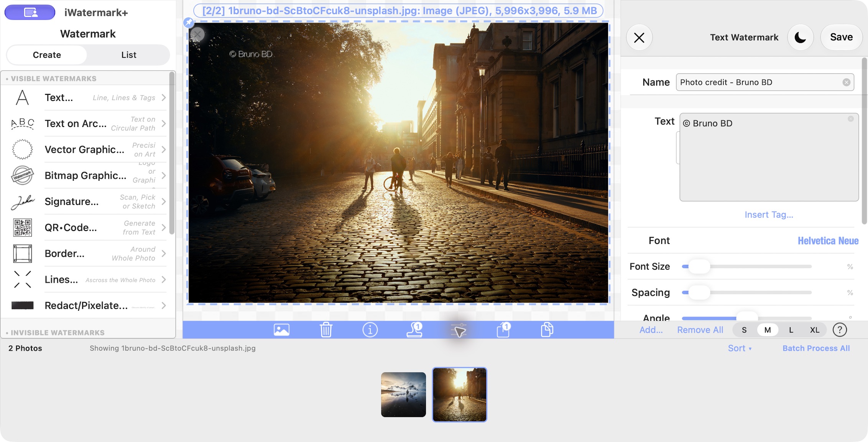Expand the Text... watermark row chevron
This screenshot has width=868, height=442.
tap(164, 97)
